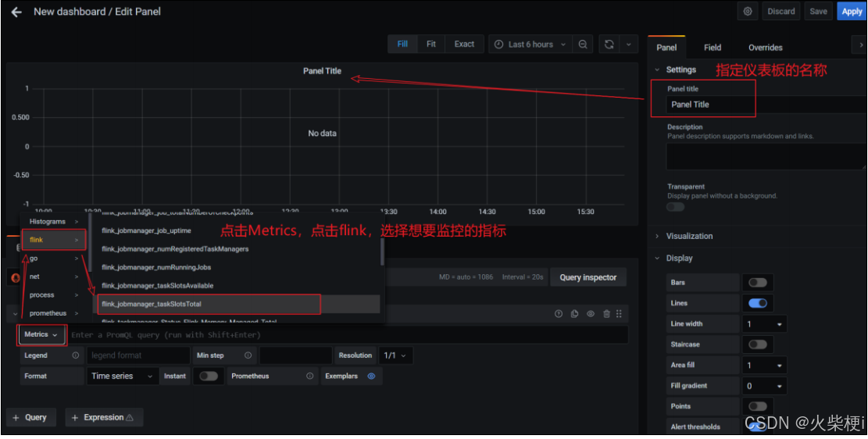
Task: Open dashboard settings gear icon
Action: point(748,11)
